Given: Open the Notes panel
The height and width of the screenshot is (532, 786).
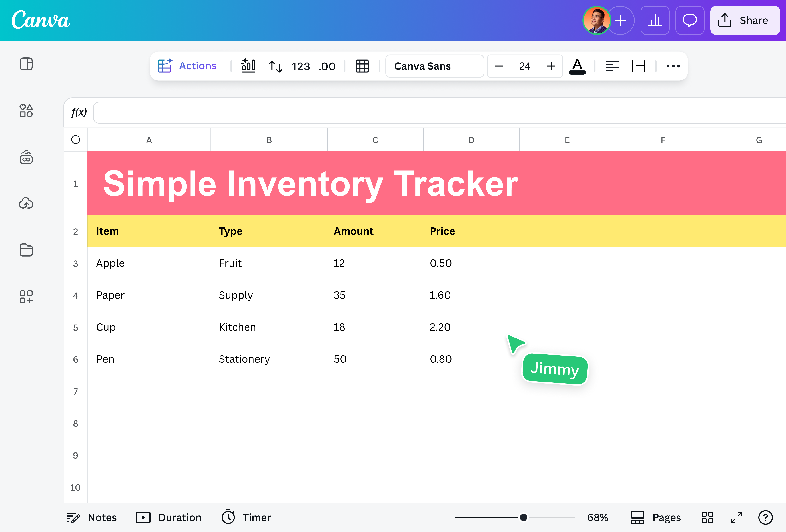Looking at the screenshot, I should (x=92, y=517).
